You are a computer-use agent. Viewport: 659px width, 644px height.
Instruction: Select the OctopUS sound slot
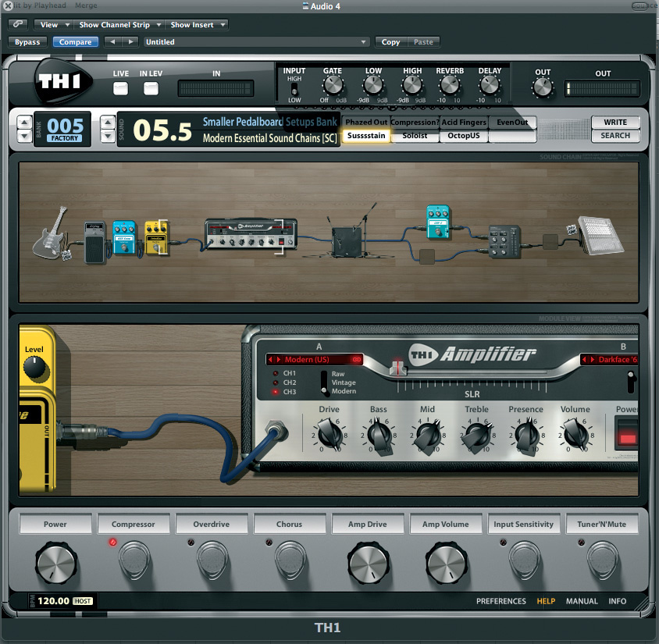[464, 136]
